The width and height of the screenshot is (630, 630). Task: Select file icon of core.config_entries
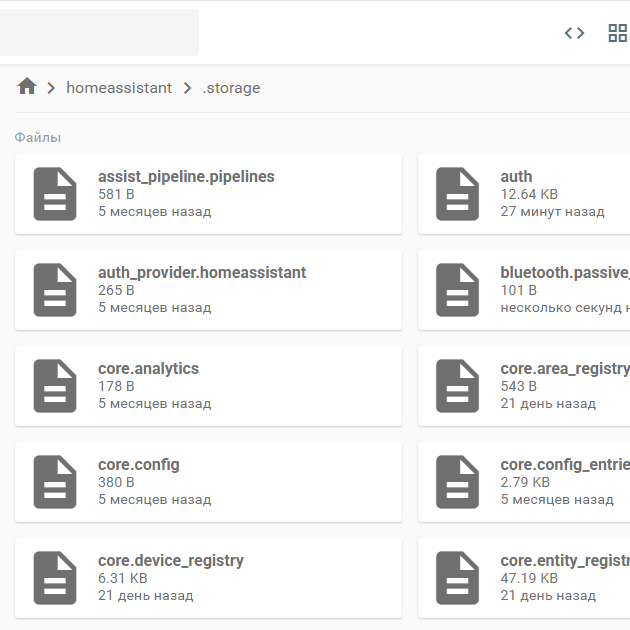[x=457, y=482]
